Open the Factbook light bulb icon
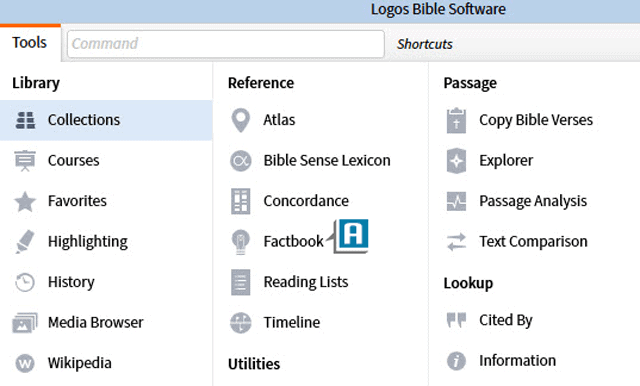This screenshot has height=386, width=640. tap(240, 242)
